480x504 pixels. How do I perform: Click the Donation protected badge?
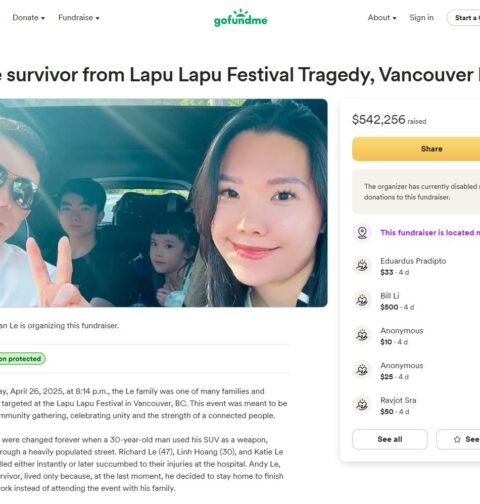(x=22, y=359)
